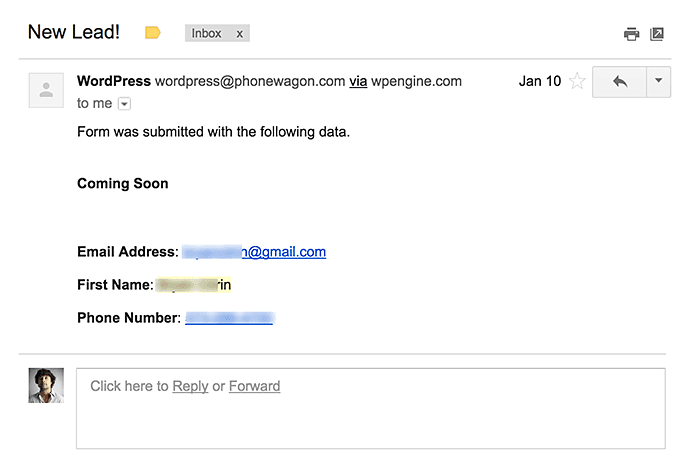Click the Jan 10 date stamp
The image size is (690, 468).
pos(540,81)
